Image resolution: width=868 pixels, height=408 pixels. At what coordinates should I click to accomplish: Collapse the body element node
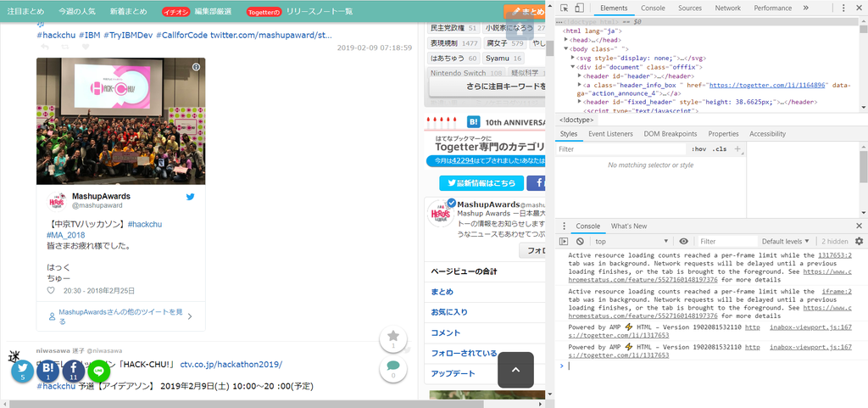click(x=566, y=48)
